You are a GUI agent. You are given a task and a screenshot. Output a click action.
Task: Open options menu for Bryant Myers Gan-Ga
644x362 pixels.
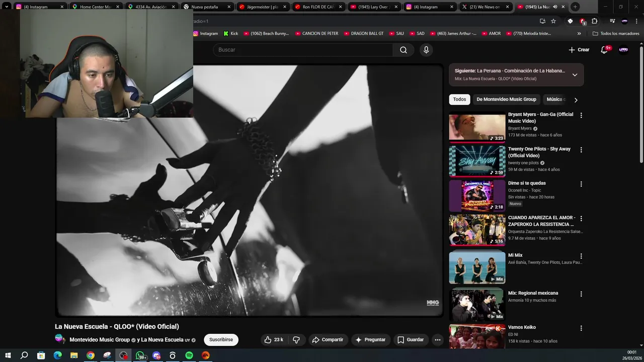581,115
